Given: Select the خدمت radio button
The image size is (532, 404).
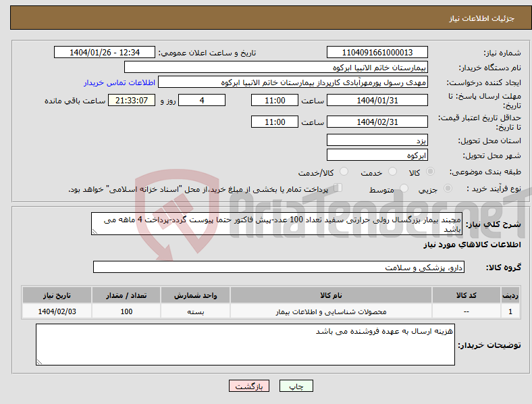Looking at the screenshot, I should tap(392, 172).
